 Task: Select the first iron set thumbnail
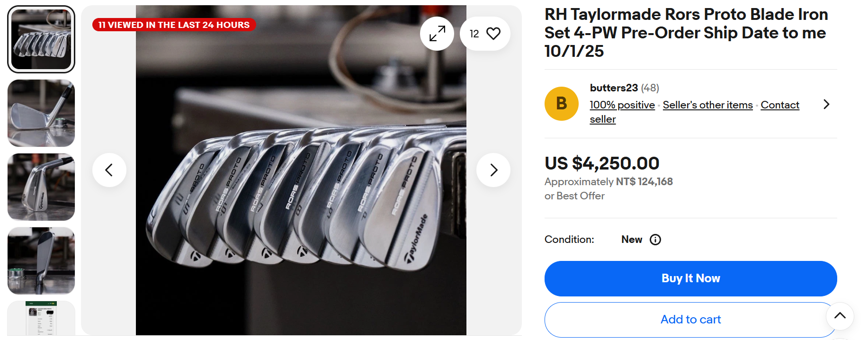coord(41,39)
